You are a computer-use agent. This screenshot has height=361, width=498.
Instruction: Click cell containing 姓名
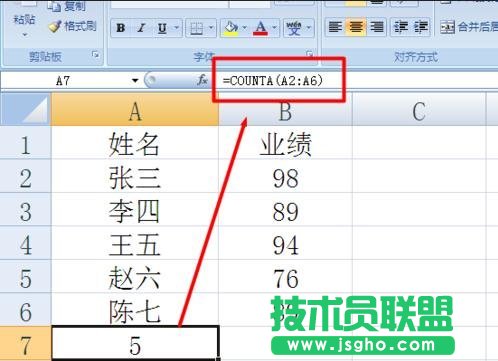point(135,144)
